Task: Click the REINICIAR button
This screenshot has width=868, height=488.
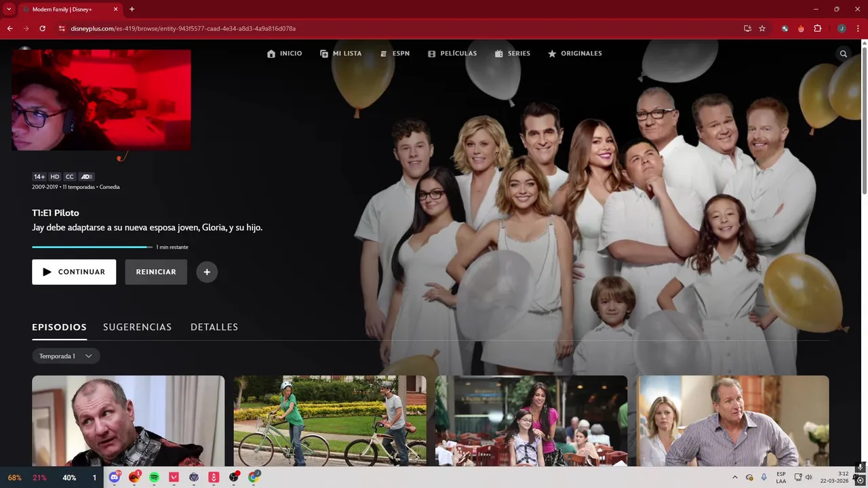Action: coord(156,272)
